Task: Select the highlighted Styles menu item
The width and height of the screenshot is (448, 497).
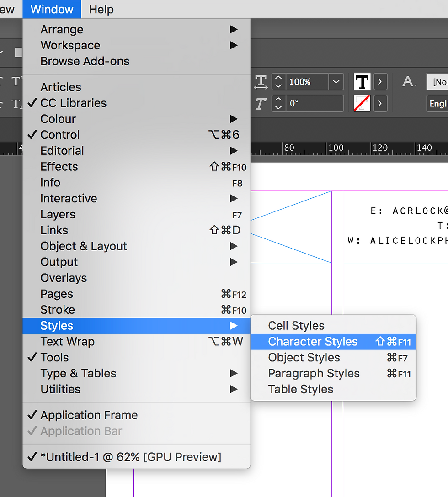Action: click(136, 326)
